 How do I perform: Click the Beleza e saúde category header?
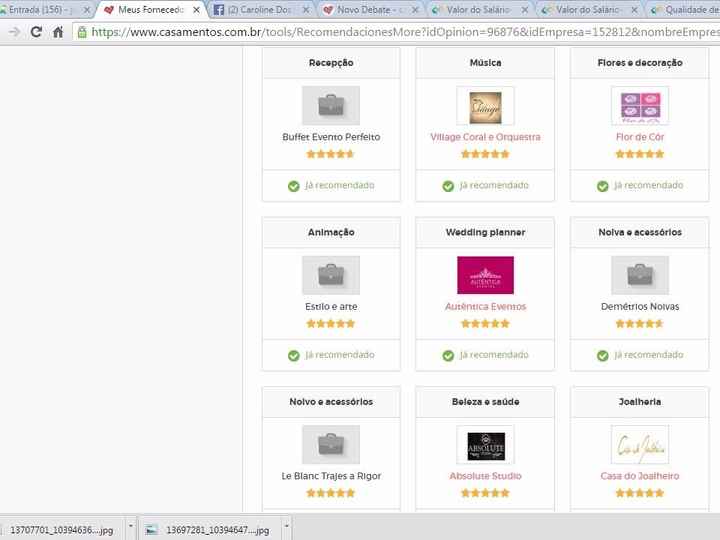coord(485,401)
